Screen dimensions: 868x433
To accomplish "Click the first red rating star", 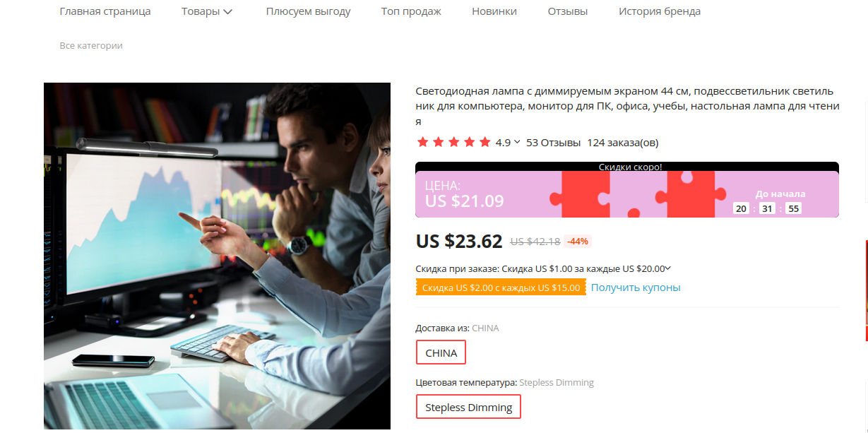I will [x=422, y=142].
